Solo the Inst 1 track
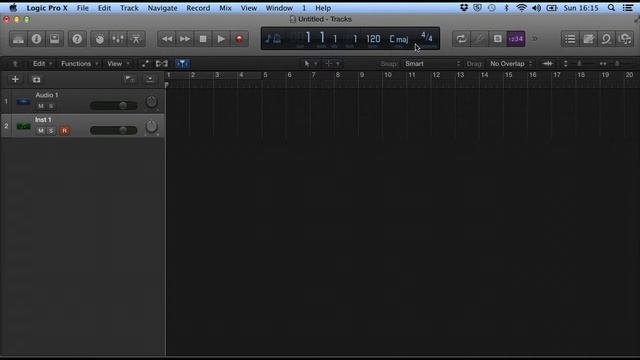The width and height of the screenshot is (640, 360). click(51, 131)
